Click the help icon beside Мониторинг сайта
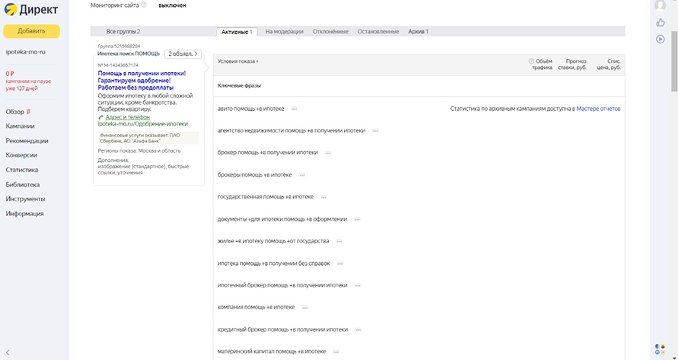 tap(144, 5)
